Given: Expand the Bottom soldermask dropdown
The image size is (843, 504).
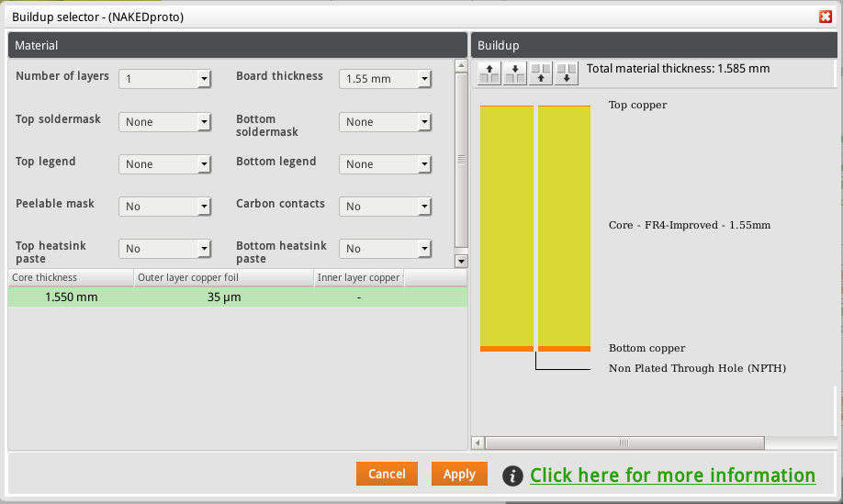Looking at the screenshot, I should pos(385,122).
